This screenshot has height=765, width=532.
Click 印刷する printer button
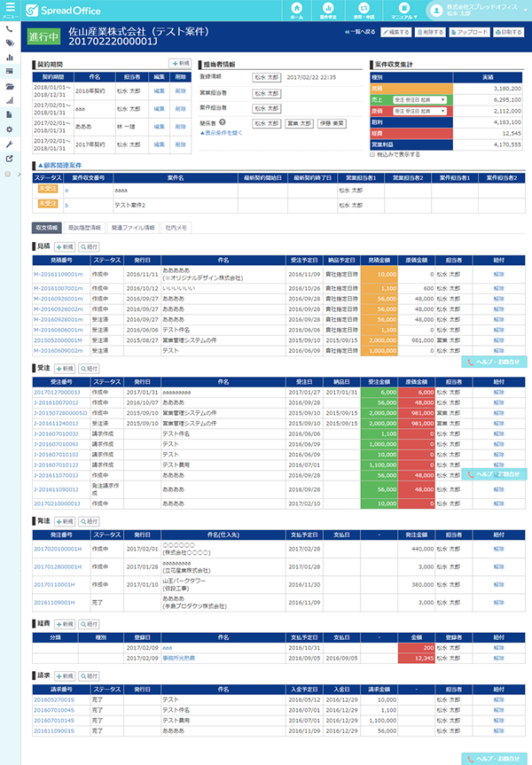508,32
